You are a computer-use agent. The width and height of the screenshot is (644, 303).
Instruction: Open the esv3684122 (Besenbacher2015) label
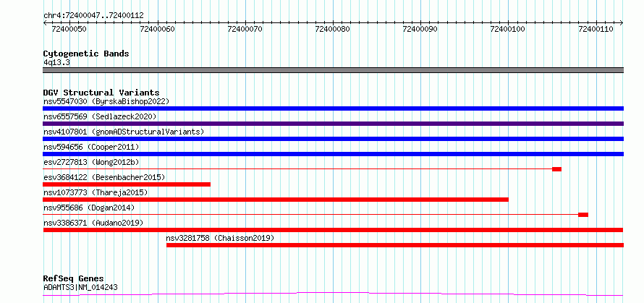click(104, 177)
